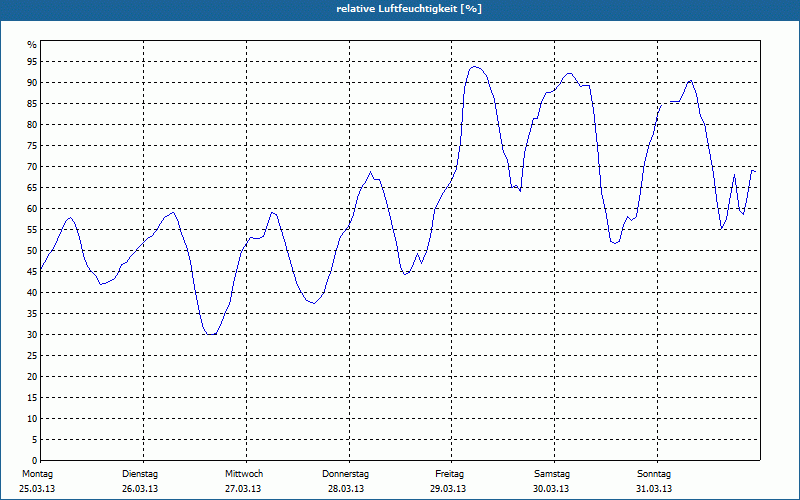Viewport: 800px width, 500px height.
Task: Click the '%' unit label on y-axis
Action: (x=32, y=45)
